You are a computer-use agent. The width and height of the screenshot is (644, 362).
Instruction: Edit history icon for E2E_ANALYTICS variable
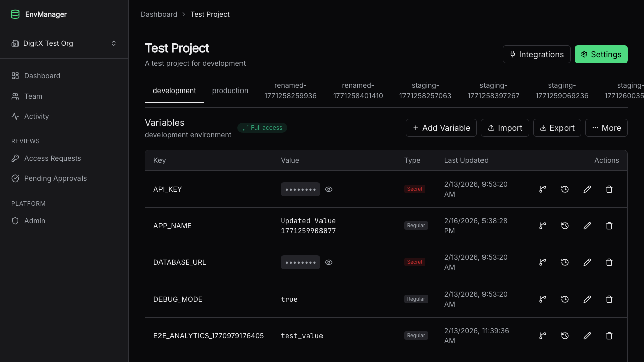click(565, 336)
